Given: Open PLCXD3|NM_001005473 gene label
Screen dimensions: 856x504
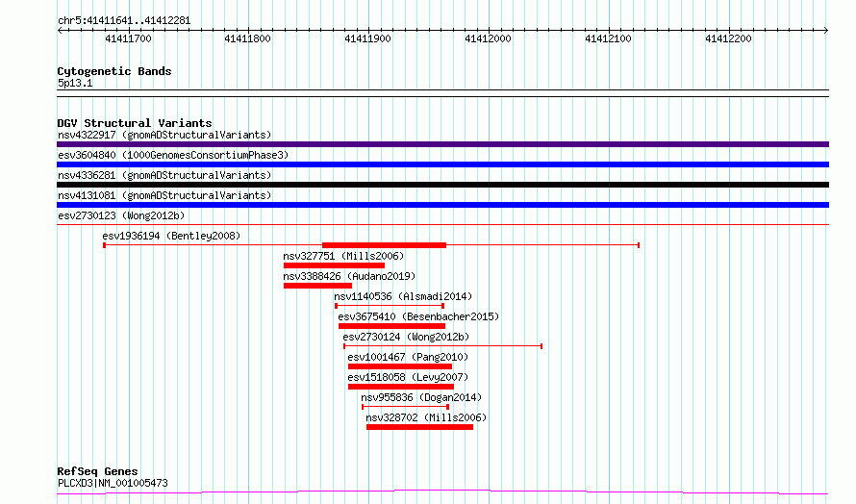Looking at the screenshot, I should (x=113, y=483).
